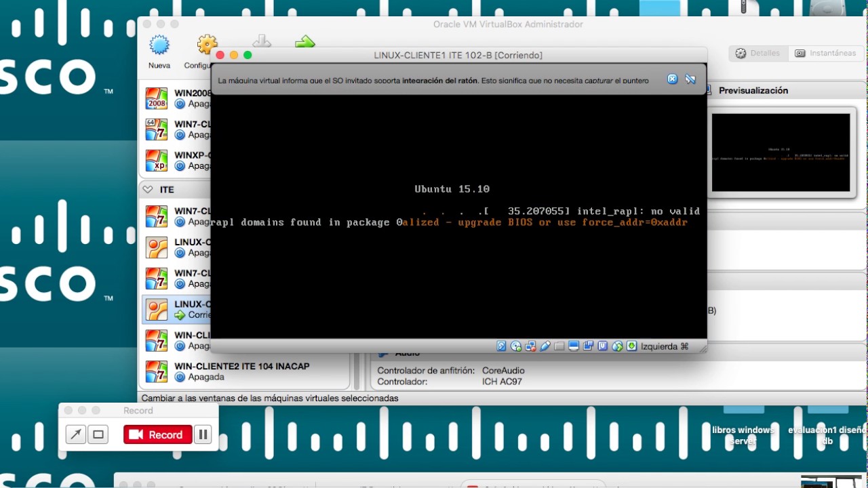
Task: Select the WINXP virtual machine entry
Action: (176, 161)
